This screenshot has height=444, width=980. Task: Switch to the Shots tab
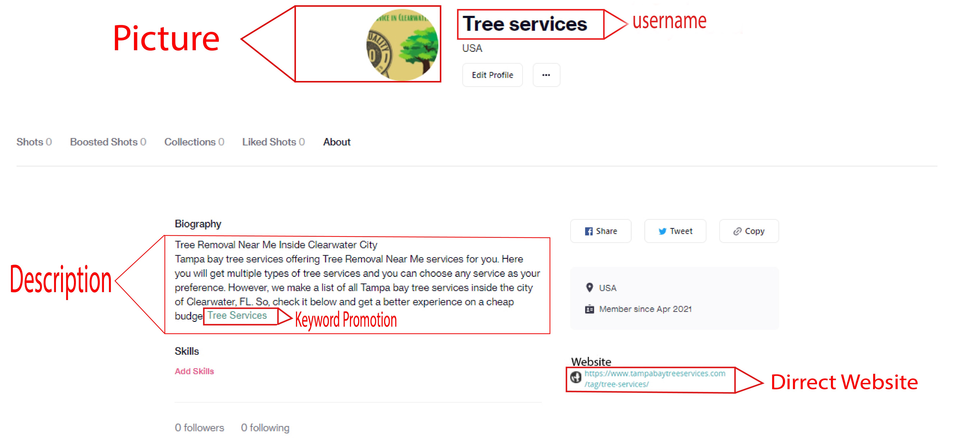tap(34, 142)
